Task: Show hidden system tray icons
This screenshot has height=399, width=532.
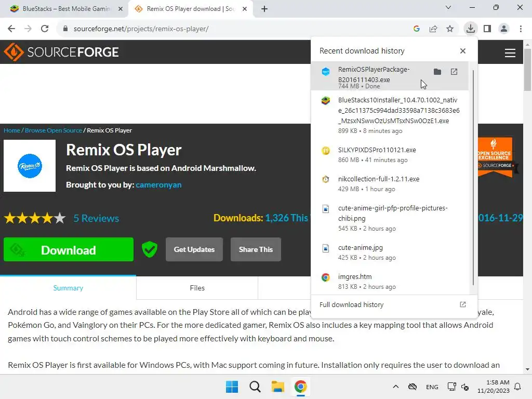Action: tap(395, 387)
